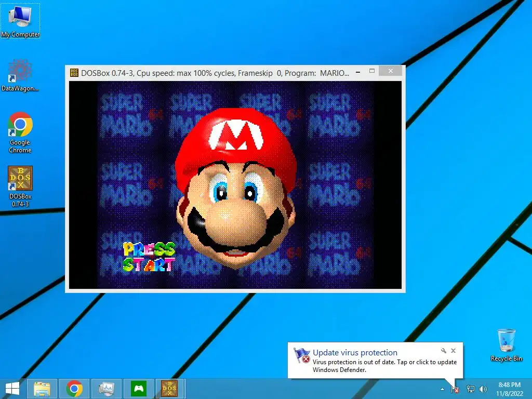The width and height of the screenshot is (532, 399).
Task: Launch Chrome from the taskbar
Action: (x=74, y=389)
